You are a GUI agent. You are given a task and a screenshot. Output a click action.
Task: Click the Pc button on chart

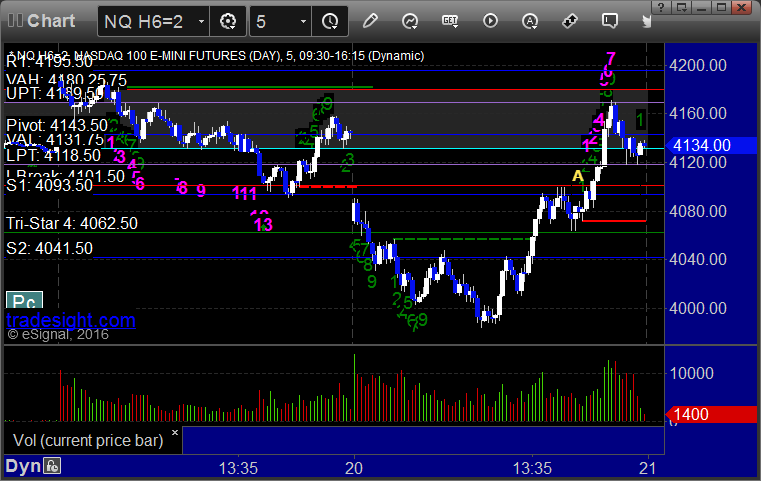[24, 300]
